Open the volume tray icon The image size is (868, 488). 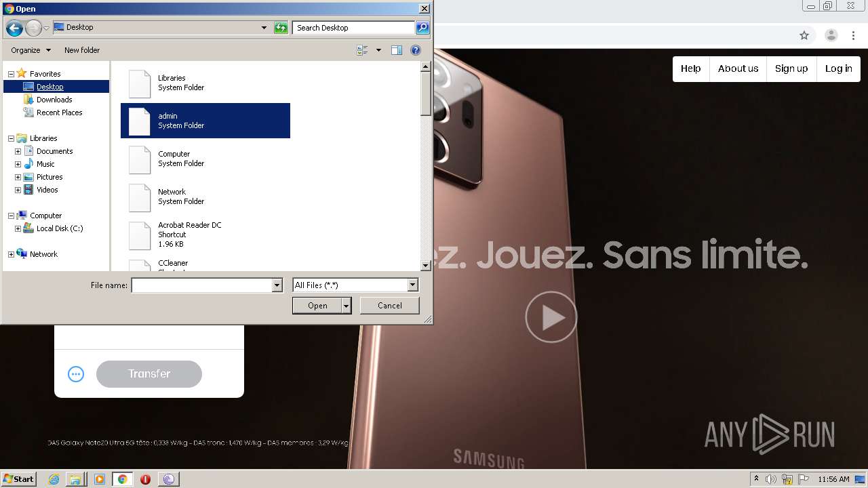(771, 479)
